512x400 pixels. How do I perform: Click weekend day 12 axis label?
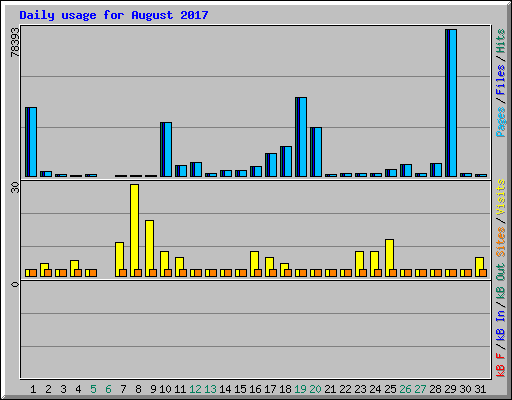pyautogui.click(x=195, y=389)
